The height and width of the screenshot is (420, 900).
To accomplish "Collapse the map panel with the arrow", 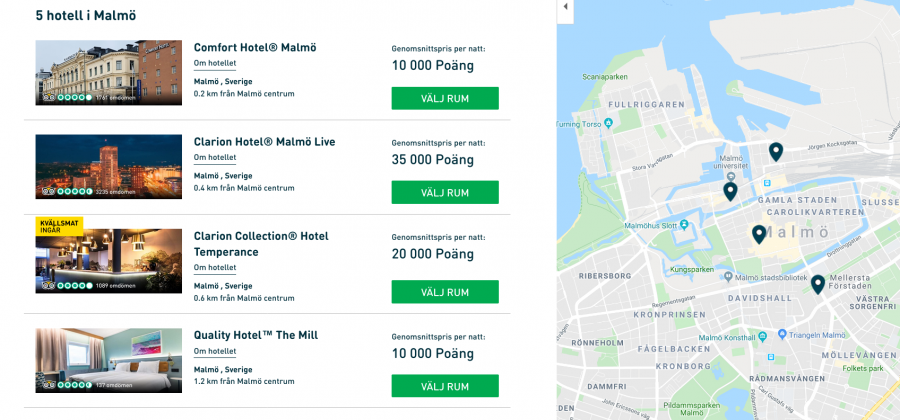I will (x=564, y=7).
